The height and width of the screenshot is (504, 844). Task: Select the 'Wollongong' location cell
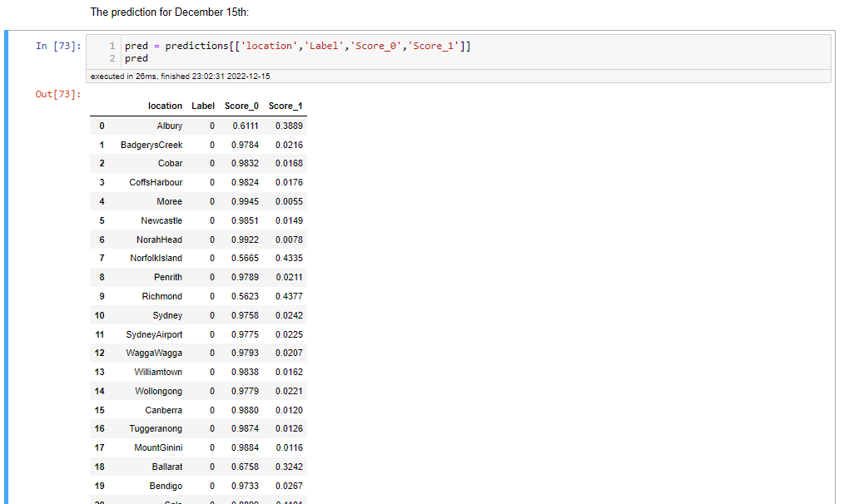[158, 392]
